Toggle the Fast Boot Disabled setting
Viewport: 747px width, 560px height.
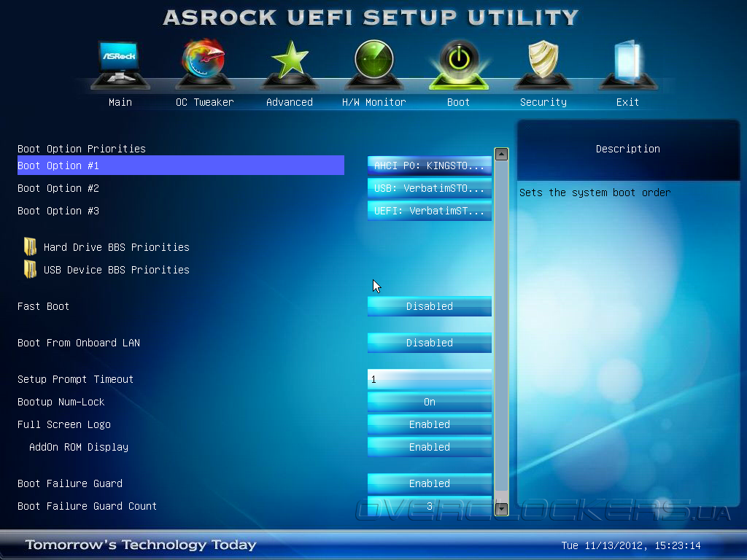tap(429, 306)
